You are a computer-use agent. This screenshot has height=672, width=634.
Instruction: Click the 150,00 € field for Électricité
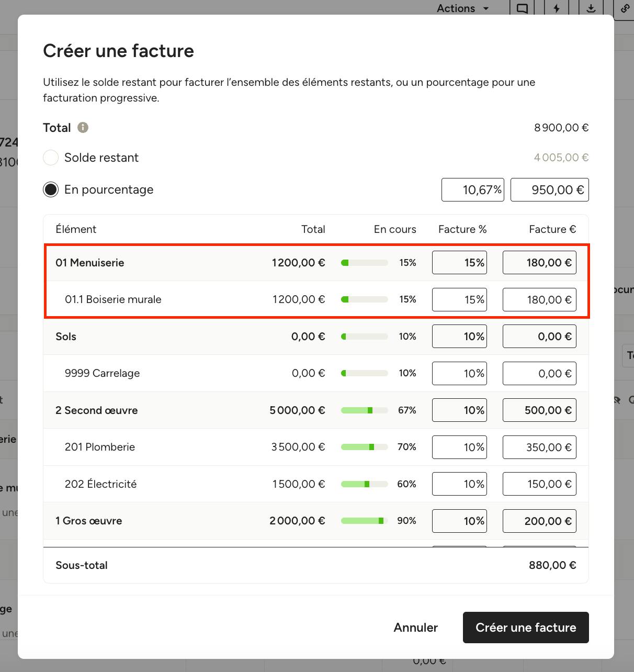pos(539,484)
